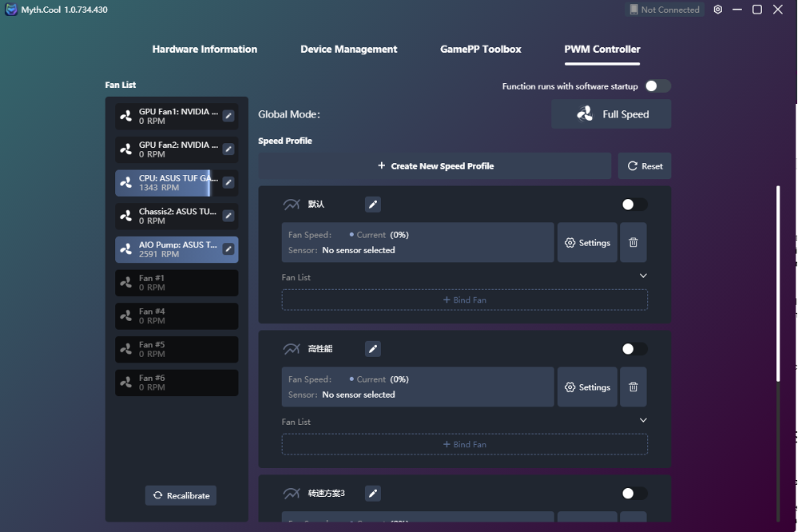Screen dimensions: 798x532
Task: Click 'No sensor selected' in 高性能 profile
Action: coord(359,395)
